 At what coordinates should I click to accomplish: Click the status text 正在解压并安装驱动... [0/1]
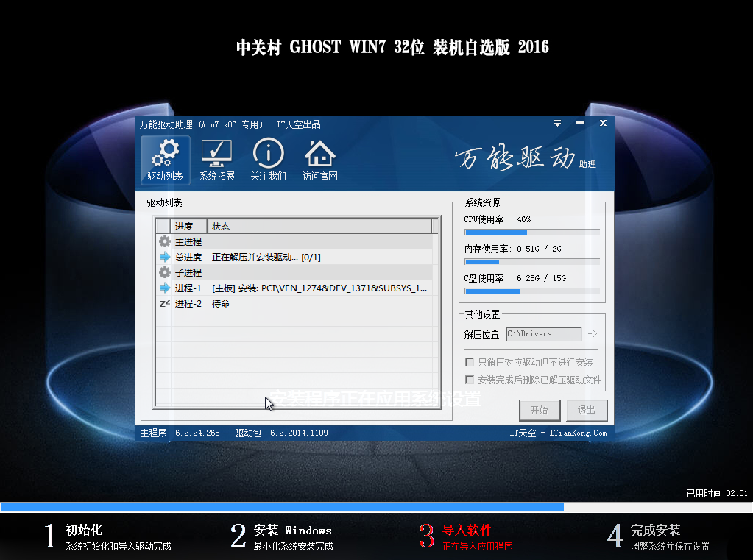[x=266, y=258]
